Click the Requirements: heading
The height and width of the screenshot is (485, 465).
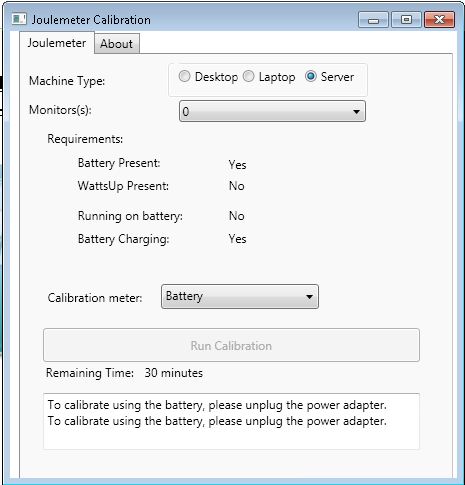(x=85, y=139)
